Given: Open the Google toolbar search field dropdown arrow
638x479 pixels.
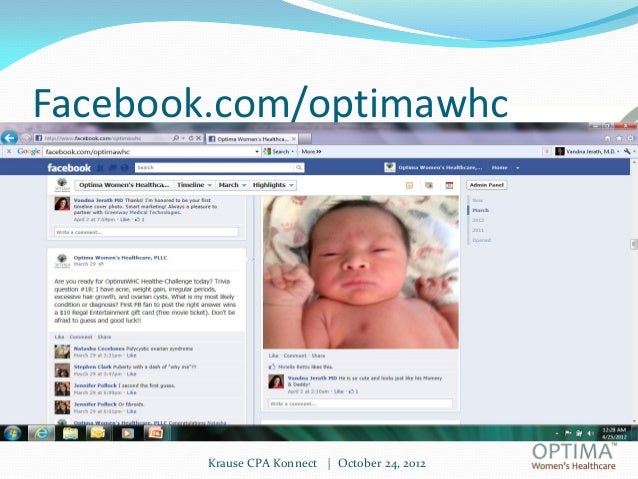Looking at the screenshot, I should tap(257, 152).
